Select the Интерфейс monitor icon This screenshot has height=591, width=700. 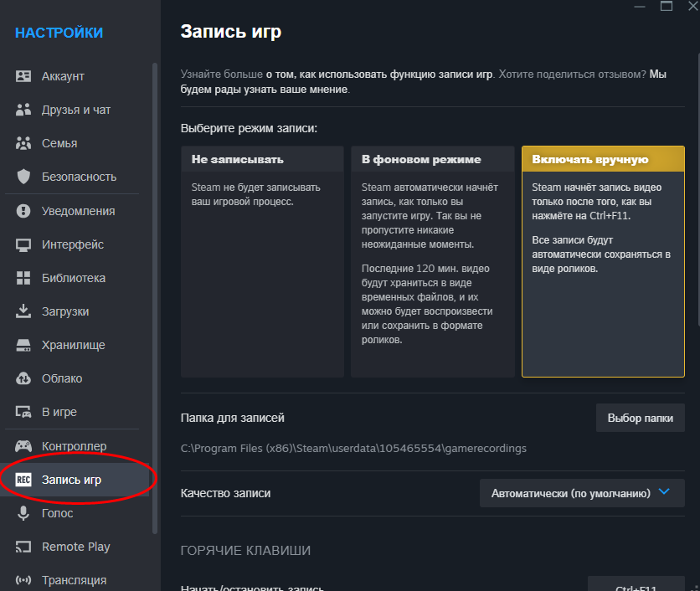pos(23,244)
